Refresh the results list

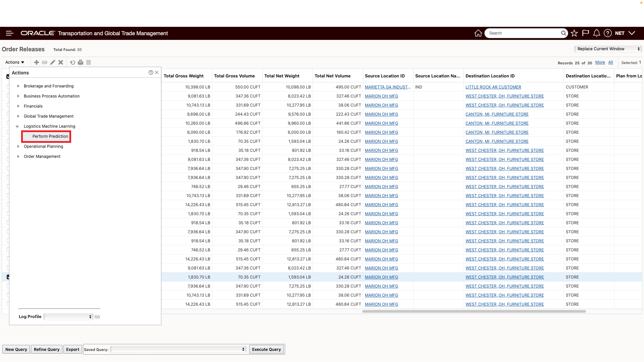point(72,62)
